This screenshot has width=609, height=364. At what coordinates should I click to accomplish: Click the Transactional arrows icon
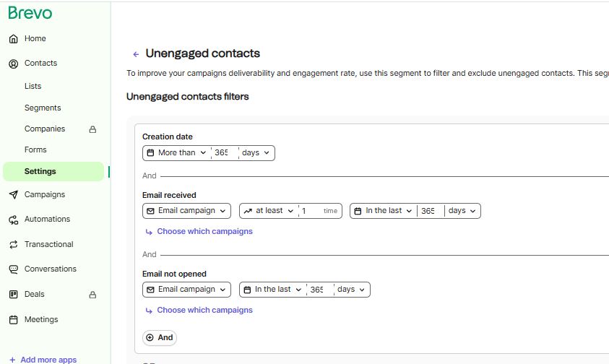pos(13,245)
